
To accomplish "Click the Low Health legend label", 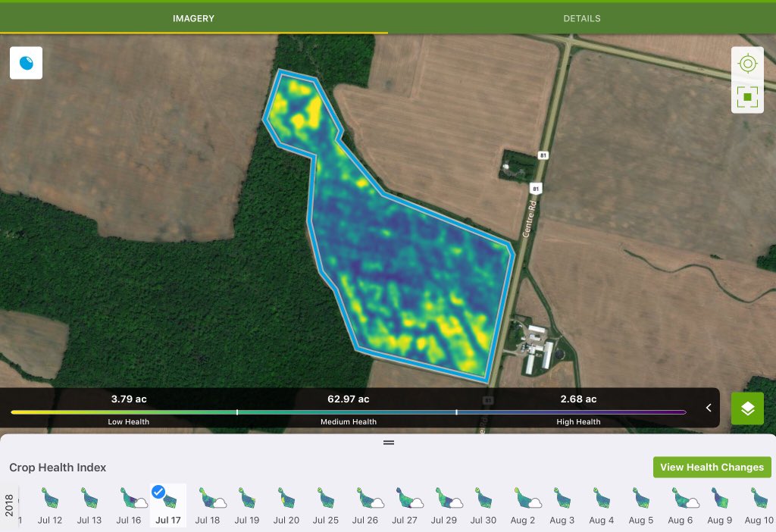I will coord(129,421).
